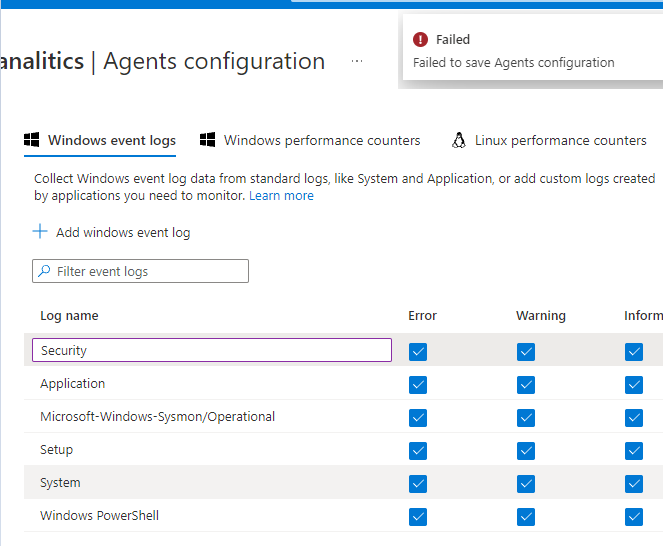Uncheck Error for Application log
663x546 pixels.
[x=418, y=385]
